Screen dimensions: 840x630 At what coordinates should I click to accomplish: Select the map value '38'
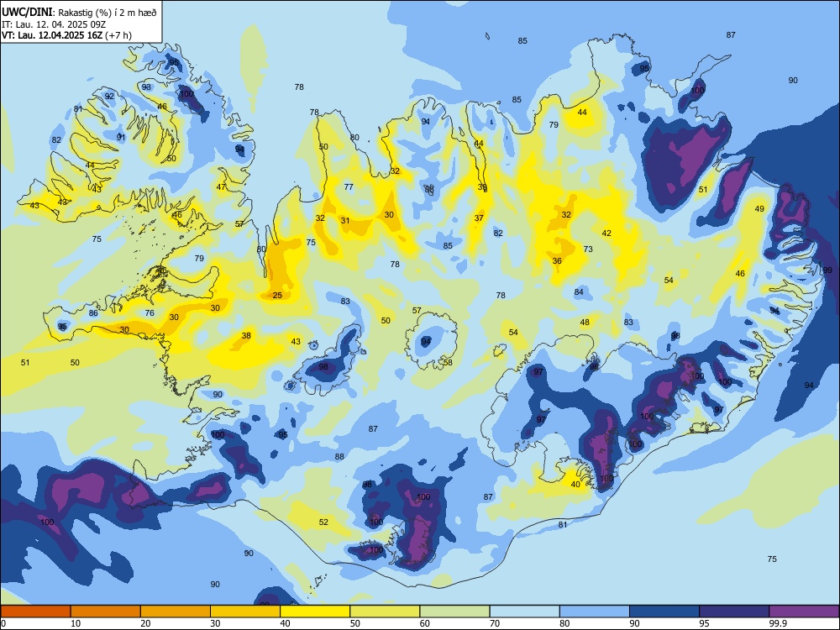click(x=246, y=336)
